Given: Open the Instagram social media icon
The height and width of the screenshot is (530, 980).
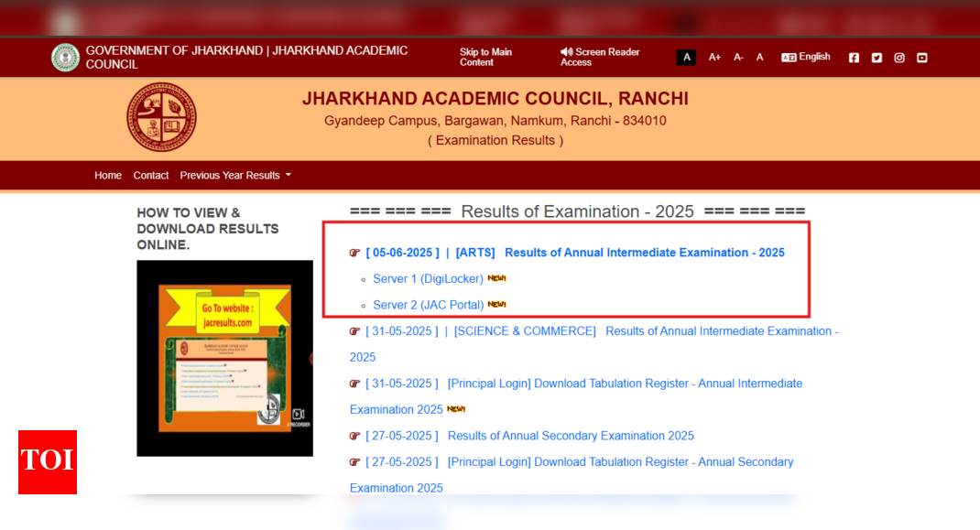Looking at the screenshot, I should point(899,58).
